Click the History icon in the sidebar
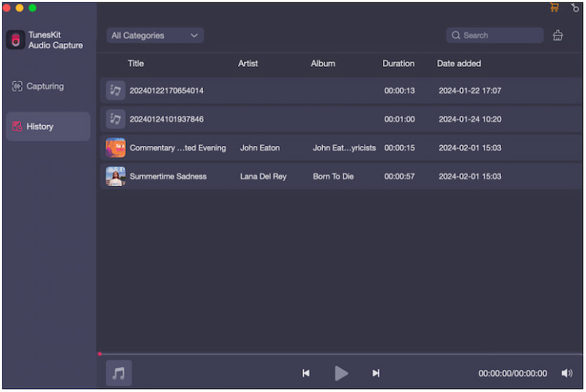The image size is (586, 392). (17, 126)
